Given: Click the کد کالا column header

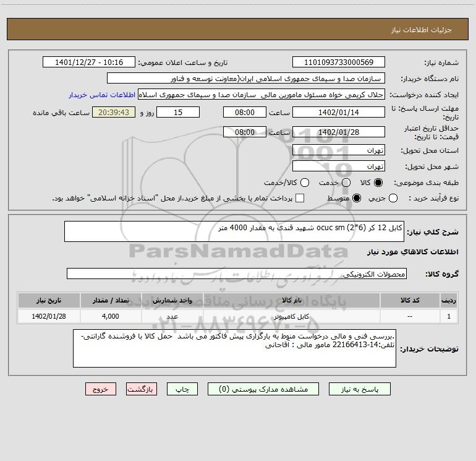Looking at the screenshot, I should pyautogui.click(x=410, y=300).
